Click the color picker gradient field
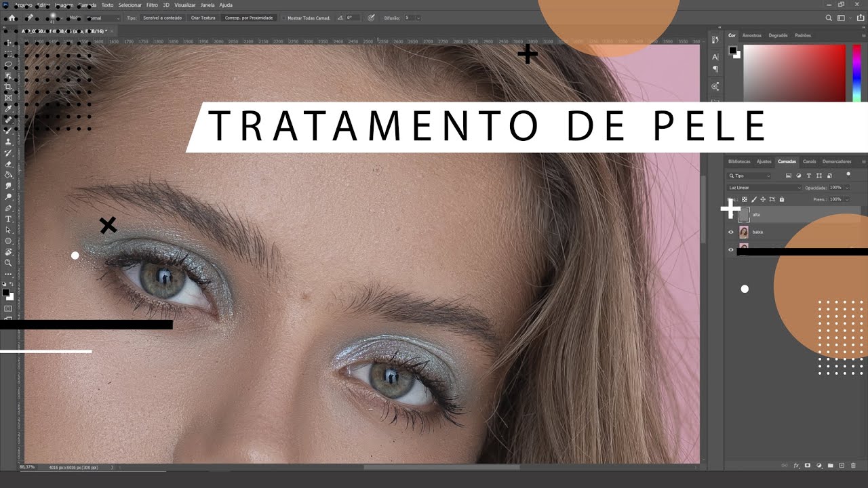The image size is (868, 488). [794, 73]
